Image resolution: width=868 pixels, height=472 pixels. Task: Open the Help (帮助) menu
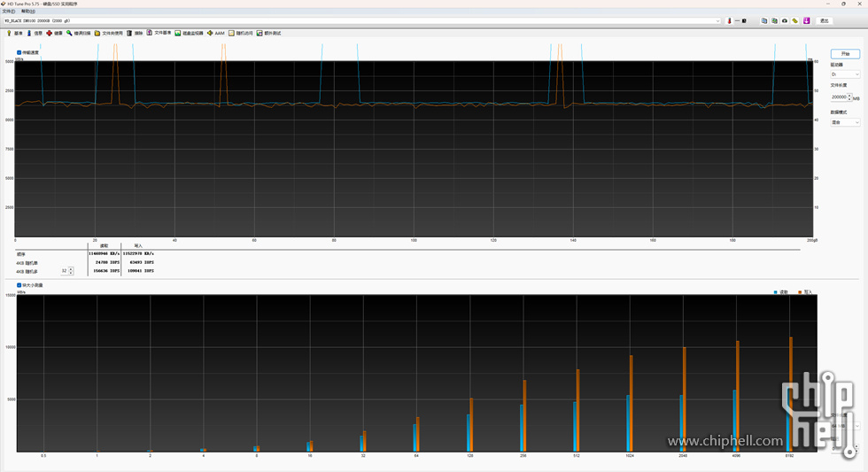pyautogui.click(x=27, y=11)
